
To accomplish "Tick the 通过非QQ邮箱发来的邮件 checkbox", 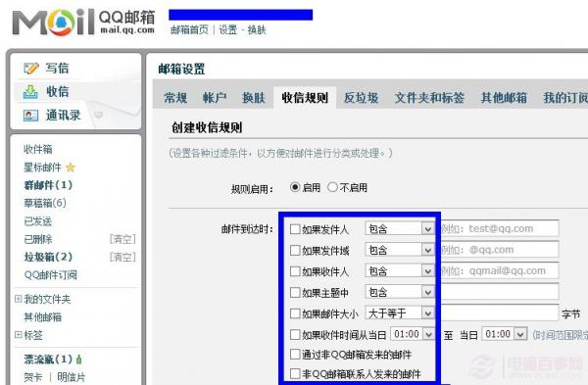I will click(295, 354).
